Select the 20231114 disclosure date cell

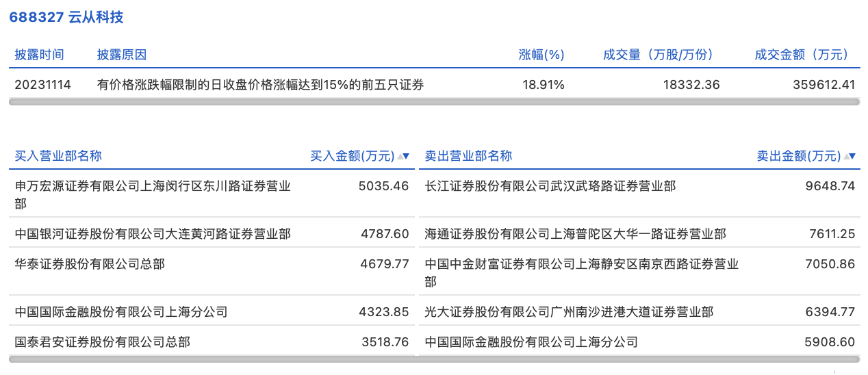tap(42, 85)
